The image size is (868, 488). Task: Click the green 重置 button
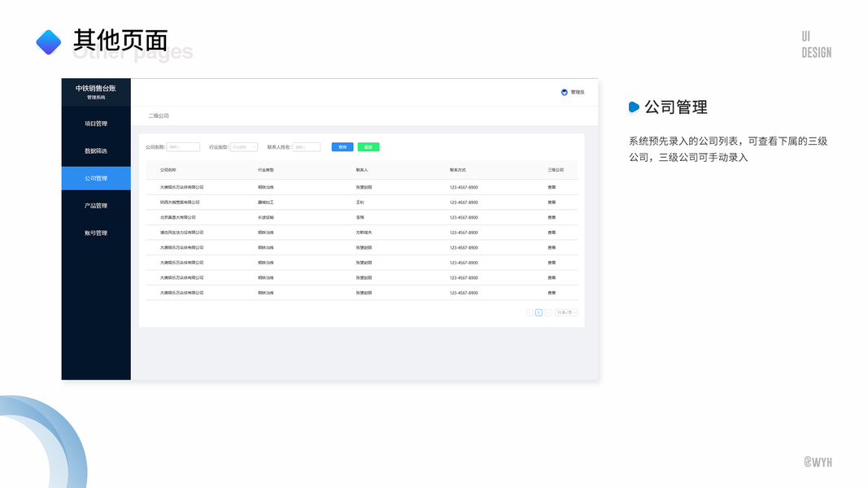click(369, 147)
